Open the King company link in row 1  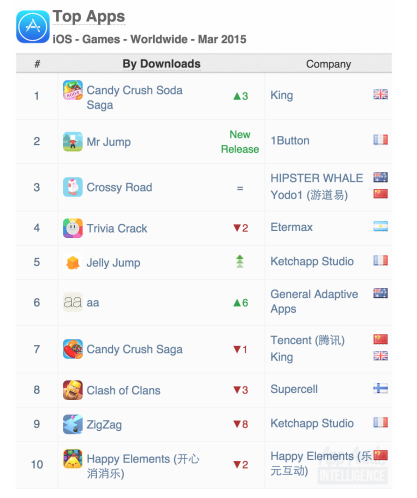282,95
